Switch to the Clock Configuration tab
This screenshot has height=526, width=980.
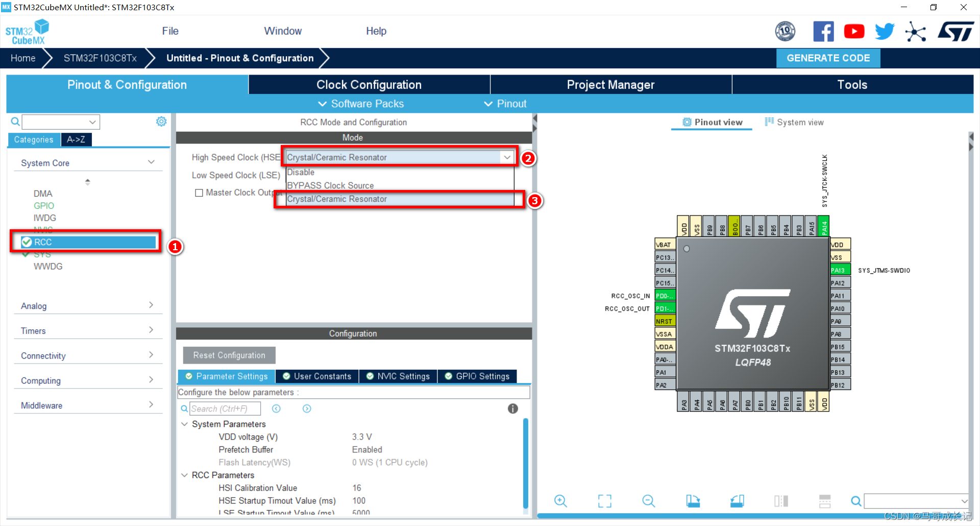pos(369,85)
